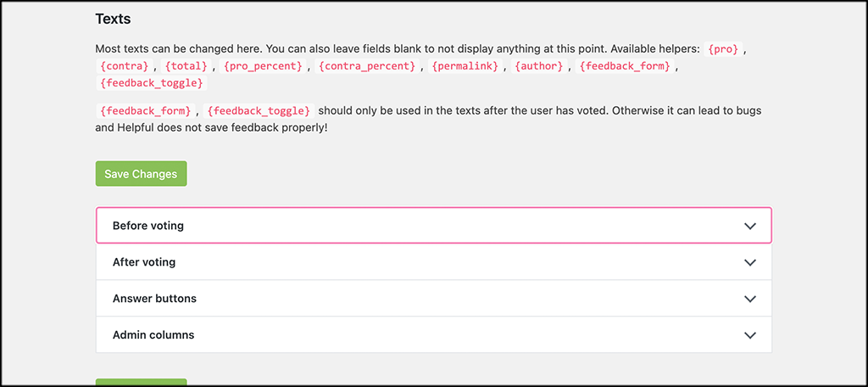The width and height of the screenshot is (868, 387).
Task: Select the {author} helper tag
Action: [539, 66]
